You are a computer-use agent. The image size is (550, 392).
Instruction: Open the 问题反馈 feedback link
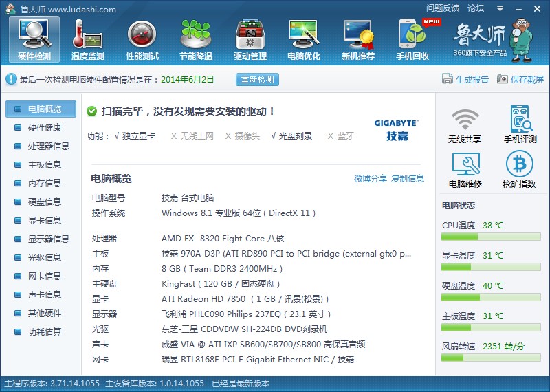click(x=443, y=8)
